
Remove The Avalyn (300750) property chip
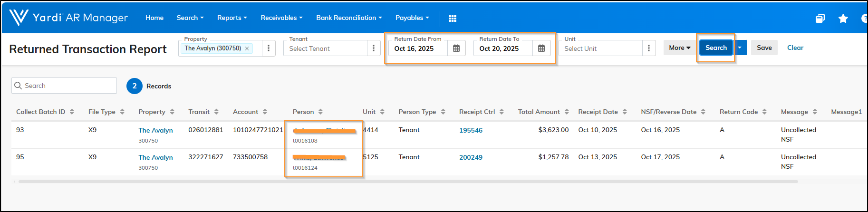coord(247,48)
